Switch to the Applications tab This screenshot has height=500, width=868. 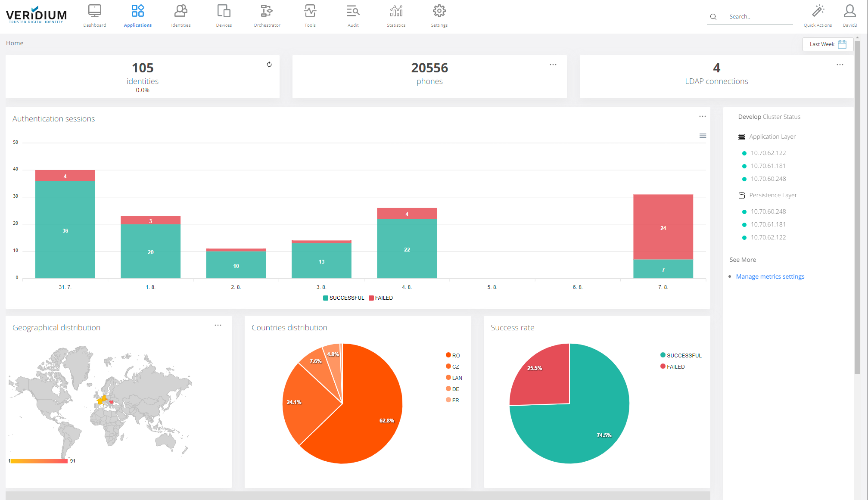coord(137,15)
